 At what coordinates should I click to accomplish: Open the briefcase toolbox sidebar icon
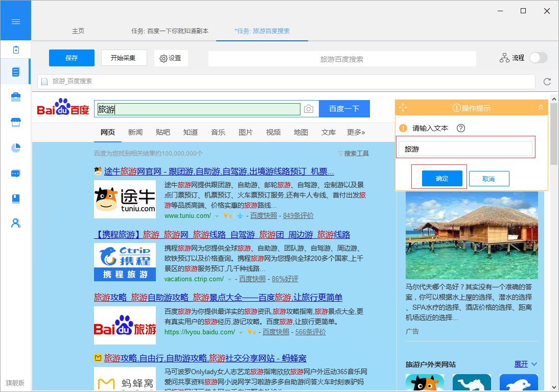click(16, 97)
